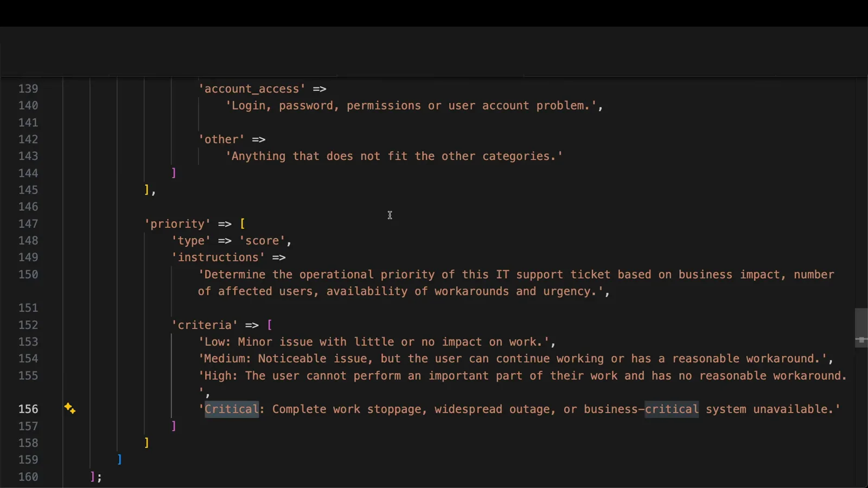
Task: Click the blue closing bracket on line 159
Action: click(x=119, y=460)
